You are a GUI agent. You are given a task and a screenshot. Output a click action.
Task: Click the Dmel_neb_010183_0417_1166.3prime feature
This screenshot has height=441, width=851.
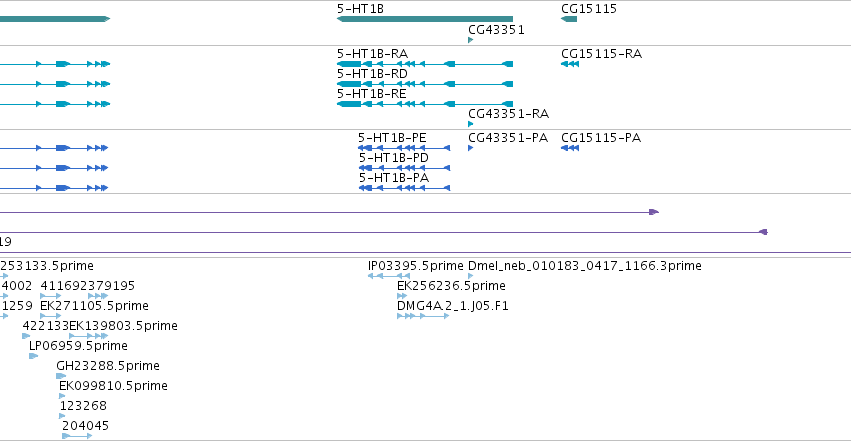click(x=471, y=276)
